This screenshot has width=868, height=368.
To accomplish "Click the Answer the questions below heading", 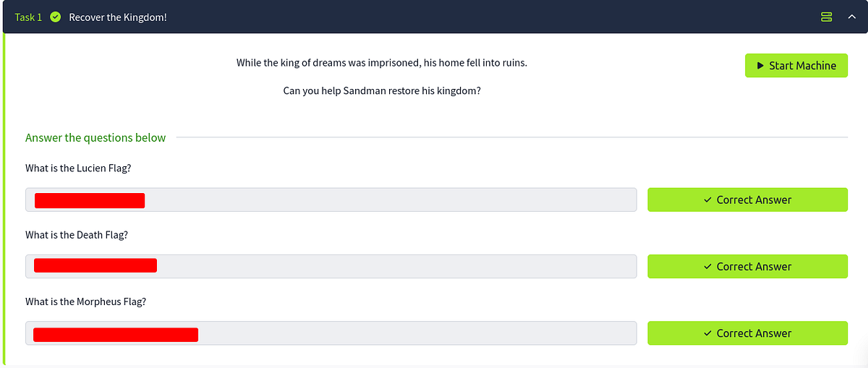I will 95,137.
